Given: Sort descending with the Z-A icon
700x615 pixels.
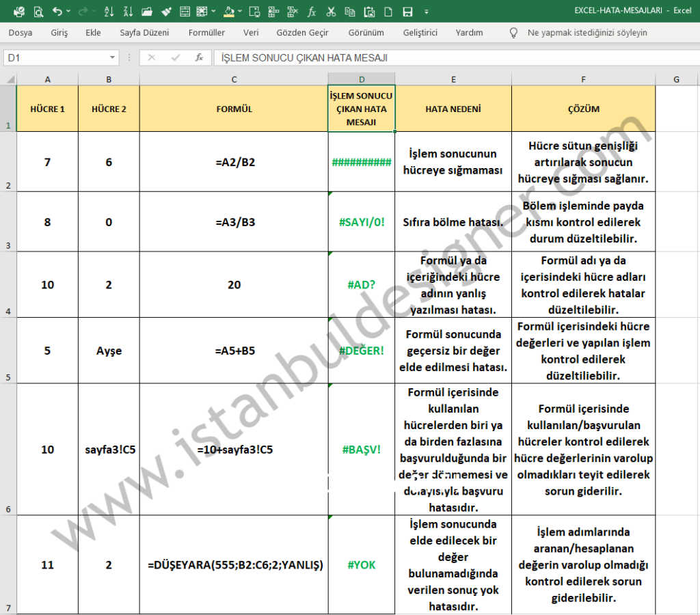Looking at the screenshot, I should (128, 12).
